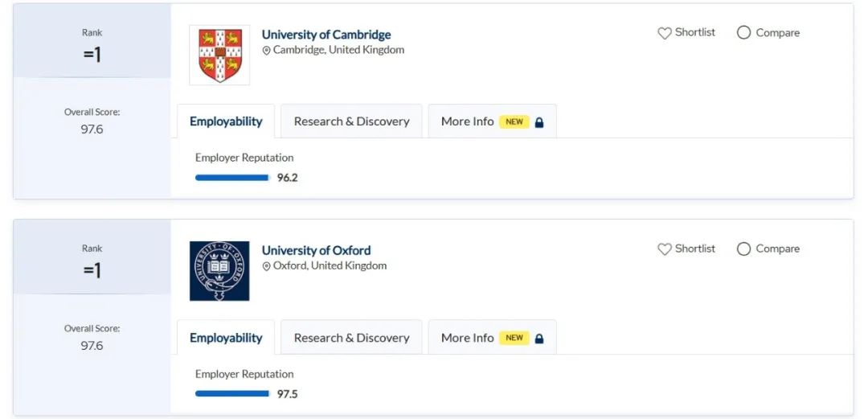Screen dimensions: 868x419
Task: Click Cambridge Employer Reputation score bar
Action: (x=232, y=178)
